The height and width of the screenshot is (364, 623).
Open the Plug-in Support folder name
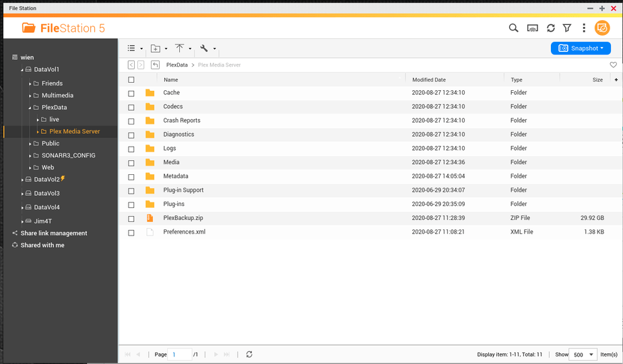coord(183,190)
